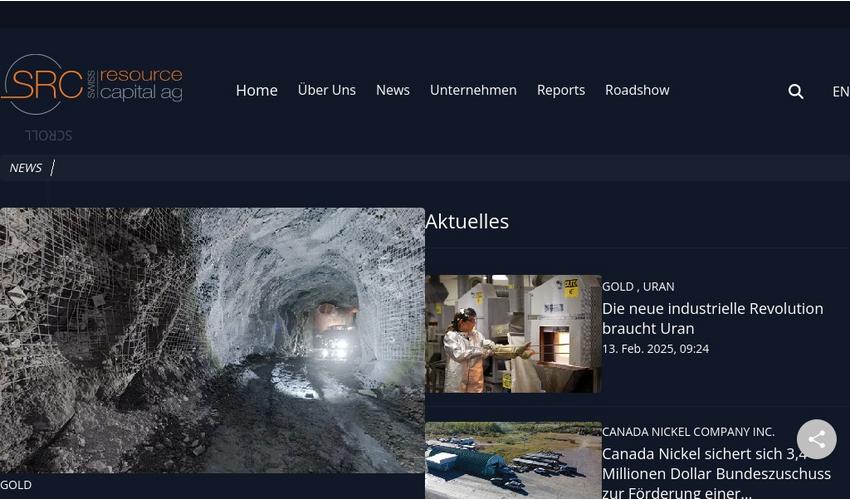
Task: Open the Canada Nickel aerial site thumbnail
Action: (513, 460)
